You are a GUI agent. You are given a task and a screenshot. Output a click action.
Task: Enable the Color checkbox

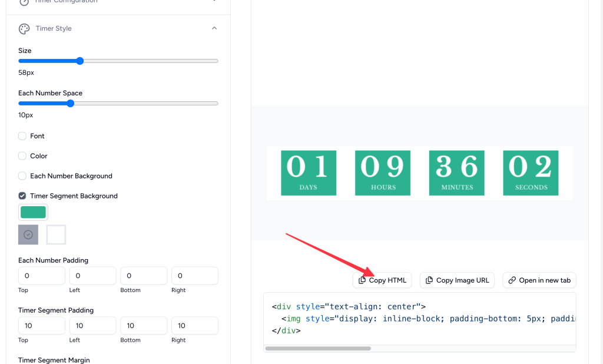[22, 155]
